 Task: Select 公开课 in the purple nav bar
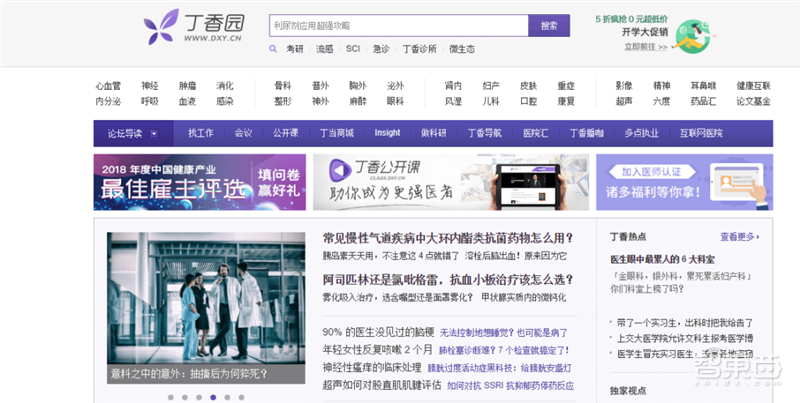coord(286,133)
